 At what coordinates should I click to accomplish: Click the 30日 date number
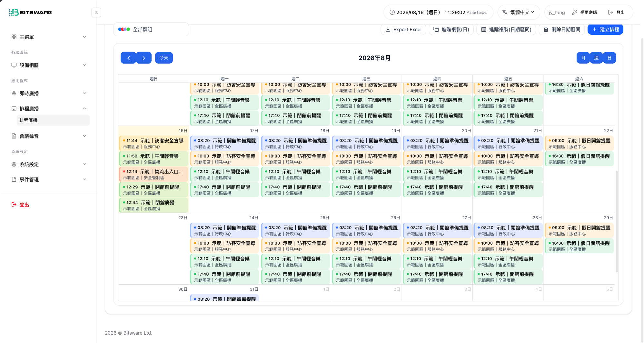(x=183, y=289)
